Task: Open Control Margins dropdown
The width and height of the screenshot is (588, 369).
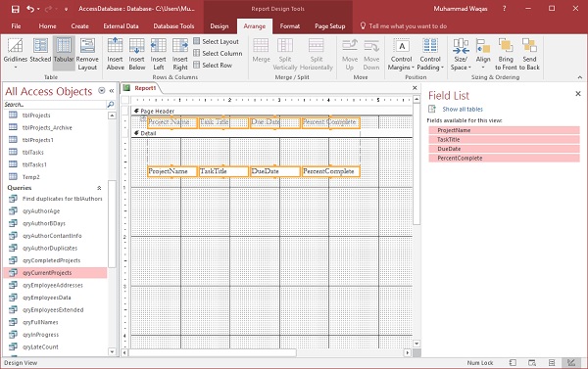Action: [x=401, y=54]
